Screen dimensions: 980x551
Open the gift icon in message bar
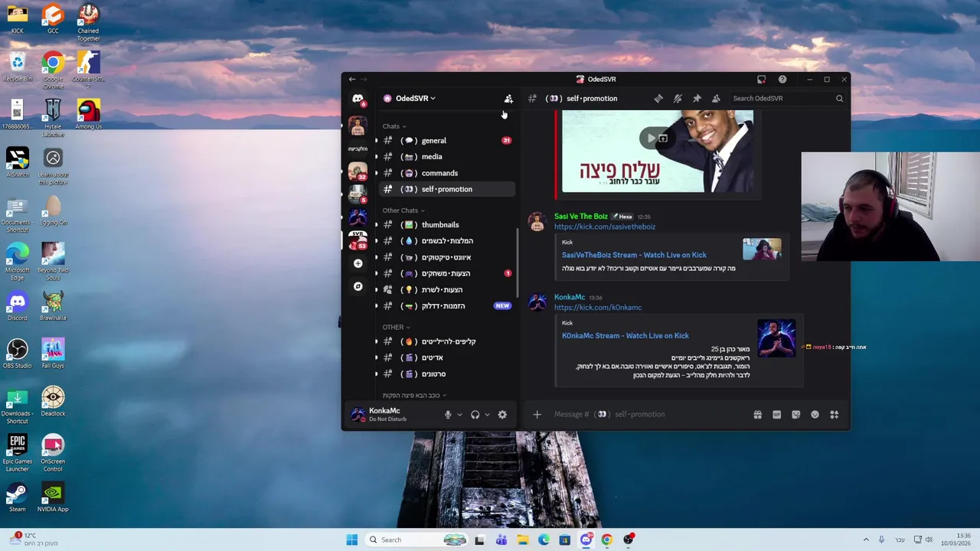pyautogui.click(x=757, y=415)
